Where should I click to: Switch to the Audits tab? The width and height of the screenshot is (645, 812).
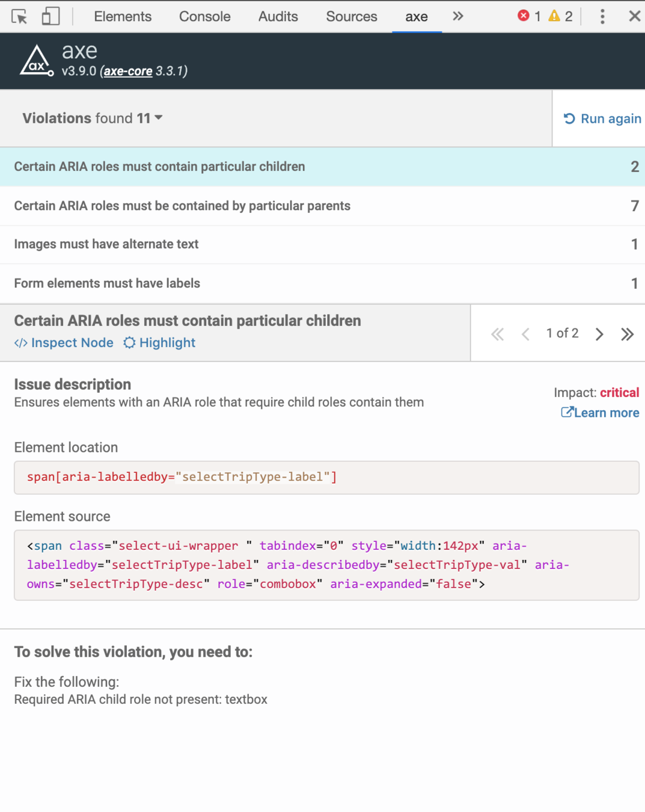tap(278, 16)
